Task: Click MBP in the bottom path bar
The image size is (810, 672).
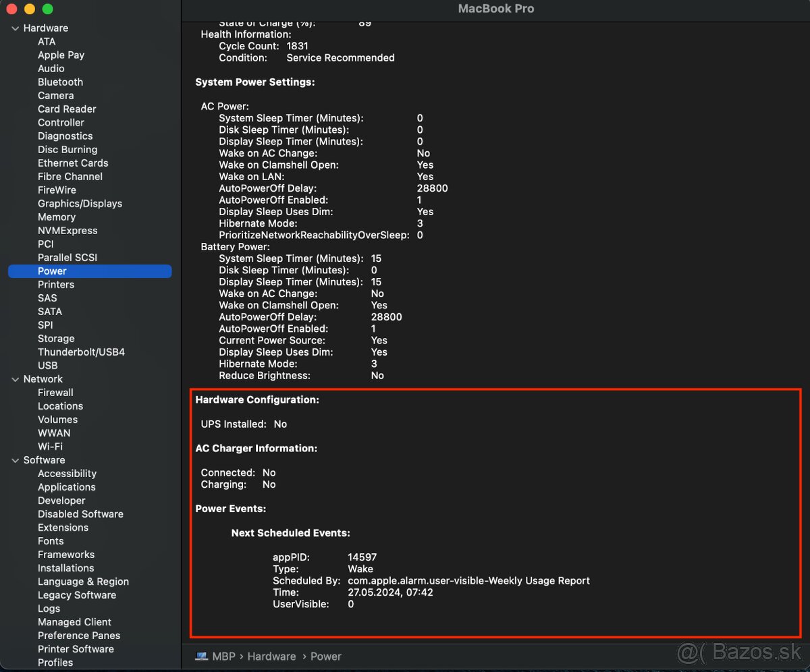Action: [x=223, y=656]
